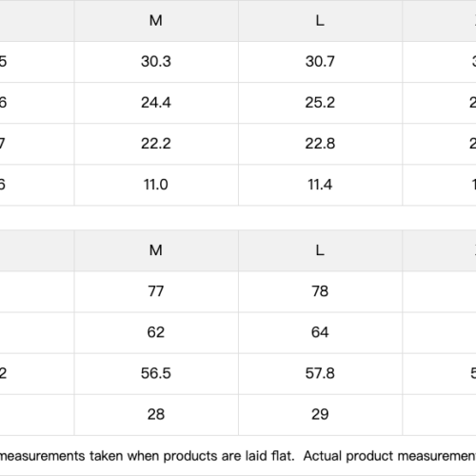Select the L column header in top table
Screen dimensions: 476x476
coord(320,21)
